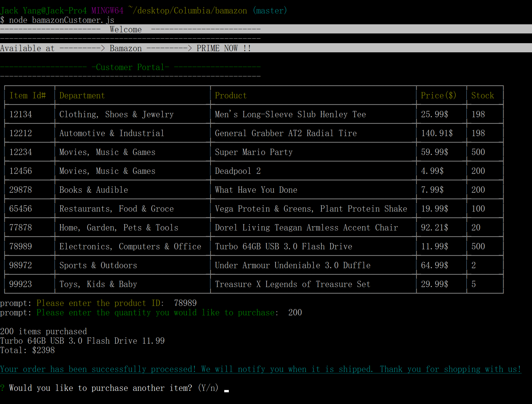Screen dimensions: 532x404
Task: Click 'Clothing, Shoes & Jewelry' department cell
Action: (116, 114)
